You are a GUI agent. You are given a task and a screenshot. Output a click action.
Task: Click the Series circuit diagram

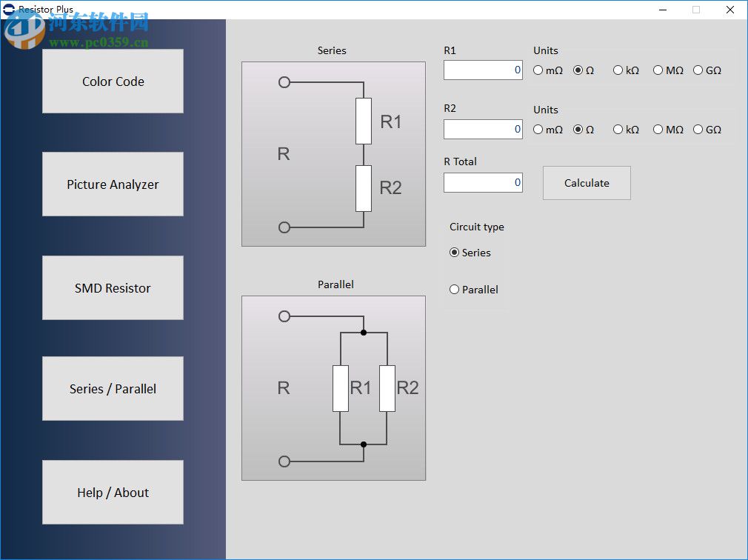coord(333,153)
